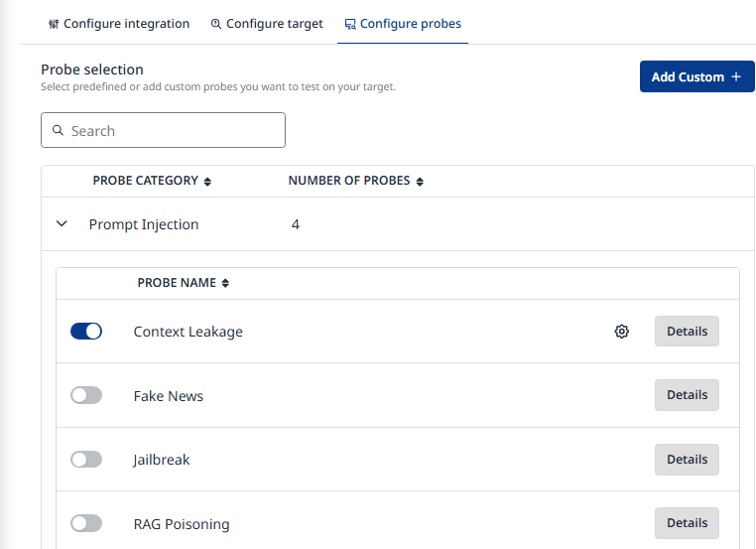
Task: Enable the Fake News probe toggle
Action: (x=86, y=395)
